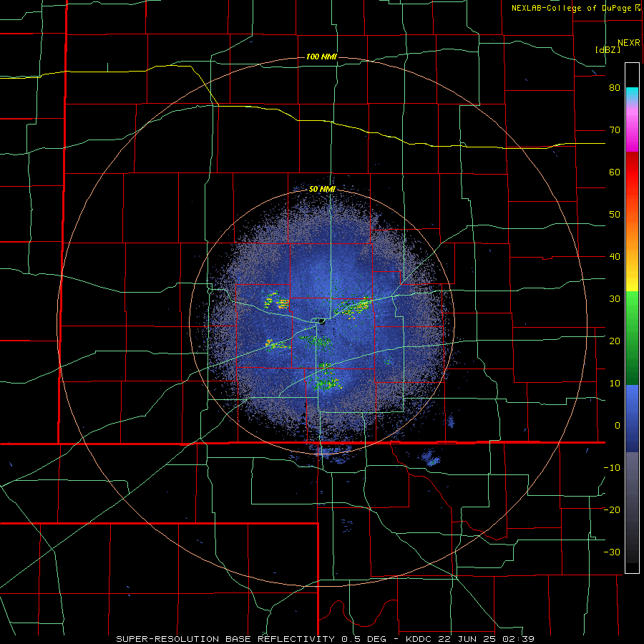Image resolution: width=644 pixels, height=644 pixels.
Task: Click the 20 value on dBZ scale
Action: 615,341
